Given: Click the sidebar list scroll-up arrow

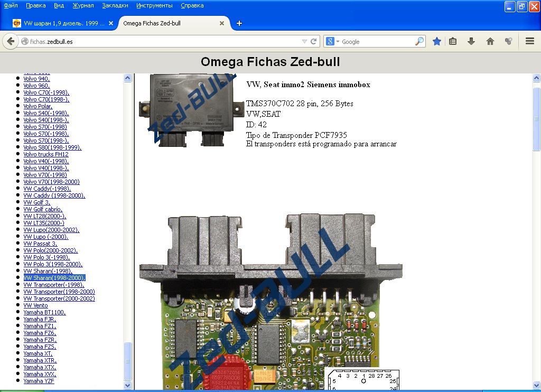Looking at the screenshot, I should (128, 78).
